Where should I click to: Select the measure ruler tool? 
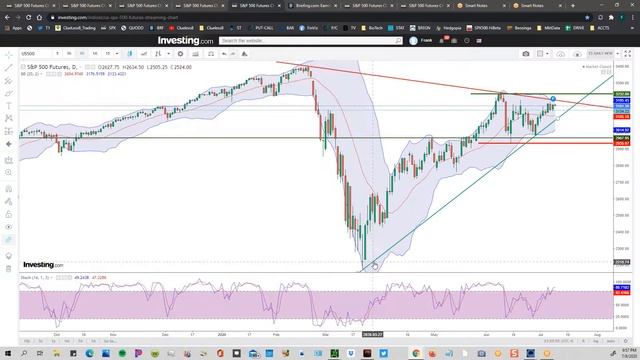9,160
